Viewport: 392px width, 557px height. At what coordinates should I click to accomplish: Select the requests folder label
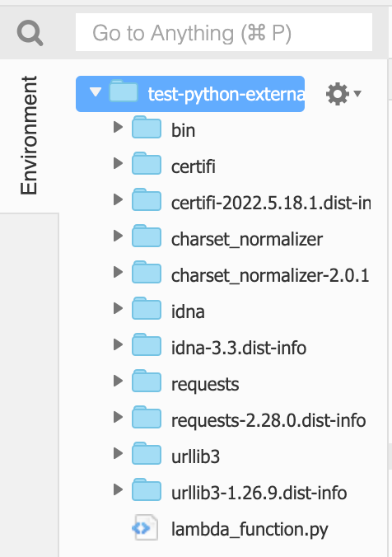(205, 385)
